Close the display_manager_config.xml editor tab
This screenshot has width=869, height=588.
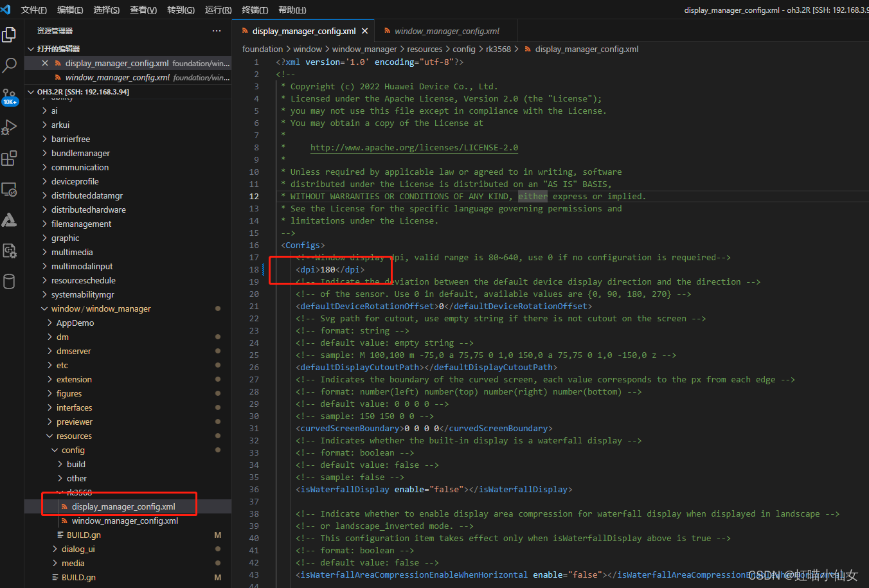click(x=365, y=31)
